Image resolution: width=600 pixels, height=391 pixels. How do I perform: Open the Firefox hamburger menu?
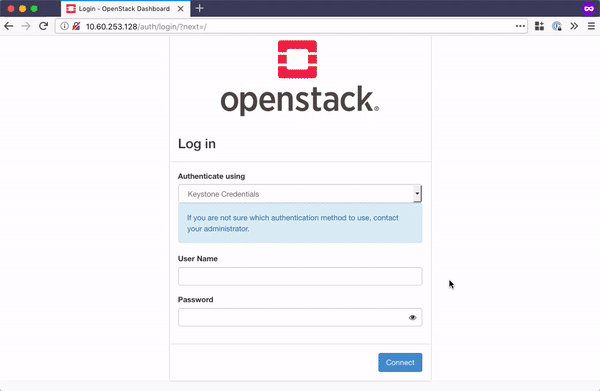coord(591,26)
